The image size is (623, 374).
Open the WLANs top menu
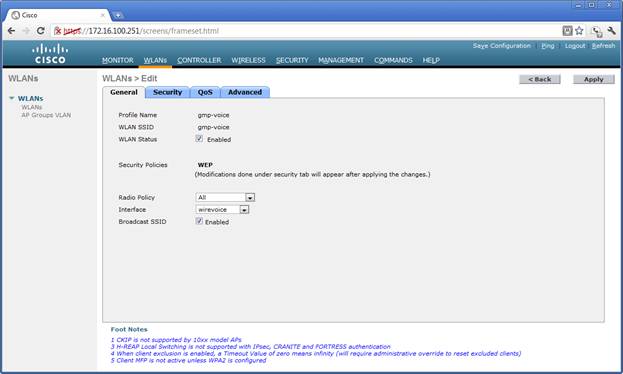point(155,60)
